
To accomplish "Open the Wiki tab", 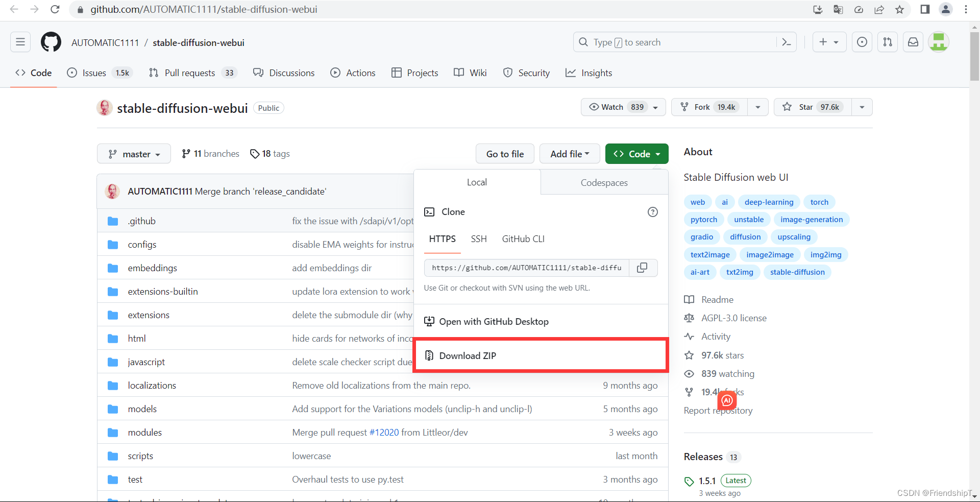I will tap(470, 73).
